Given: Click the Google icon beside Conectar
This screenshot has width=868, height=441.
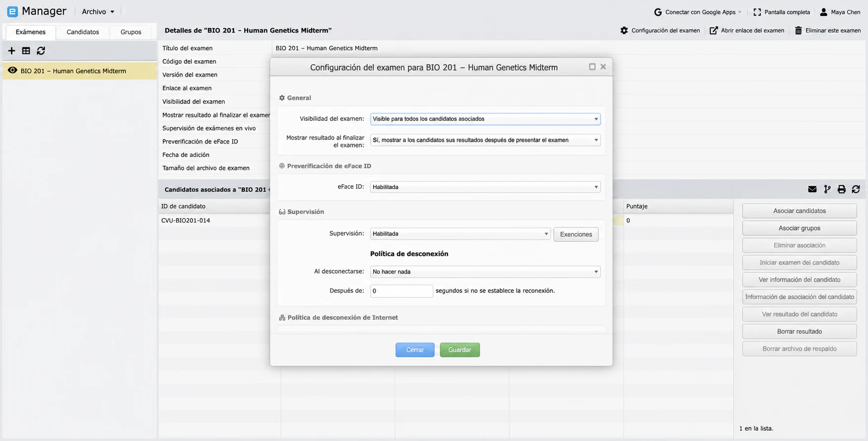Looking at the screenshot, I should [x=658, y=12].
